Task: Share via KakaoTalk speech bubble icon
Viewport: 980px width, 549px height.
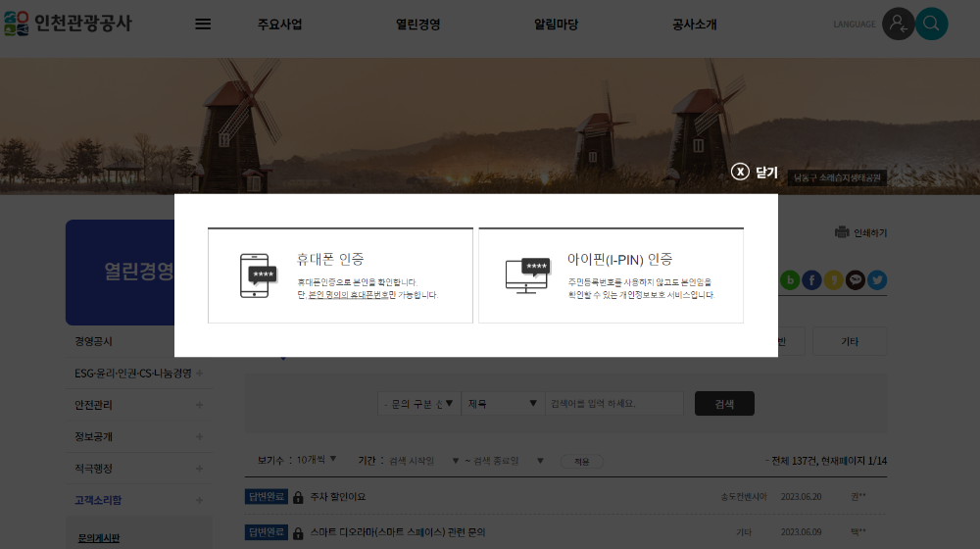Action: 855,280
